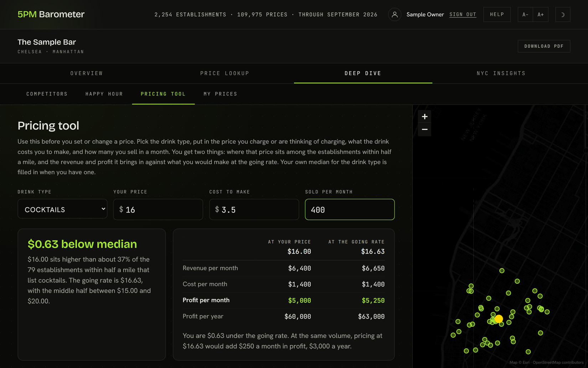
Task: Sign out of the account
Action: point(463,15)
